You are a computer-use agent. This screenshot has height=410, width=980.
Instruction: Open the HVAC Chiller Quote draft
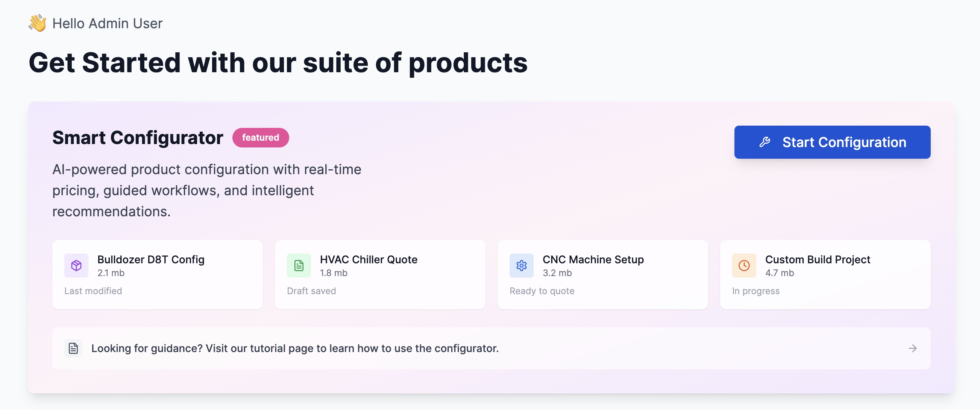point(380,274)
